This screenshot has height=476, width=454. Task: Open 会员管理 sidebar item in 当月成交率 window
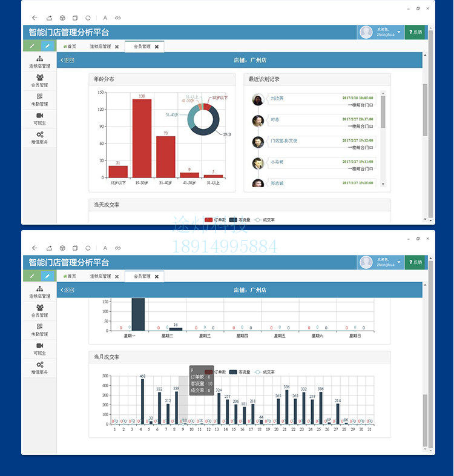point(40,311)
